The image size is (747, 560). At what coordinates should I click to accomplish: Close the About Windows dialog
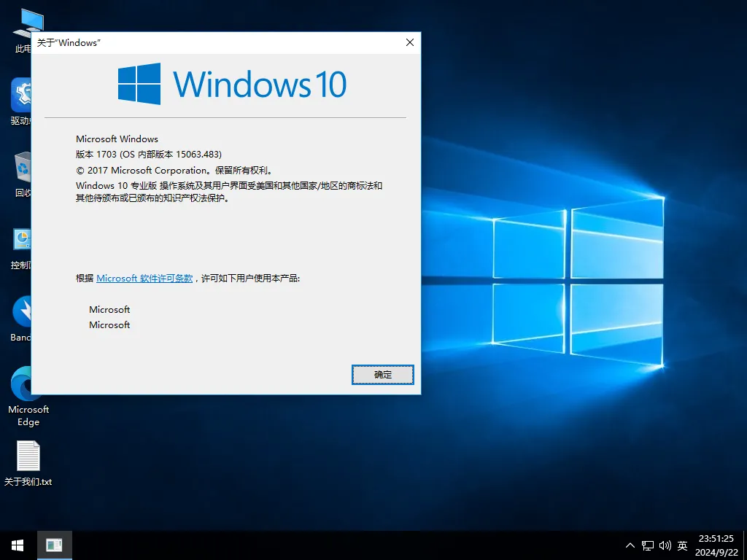409,42
